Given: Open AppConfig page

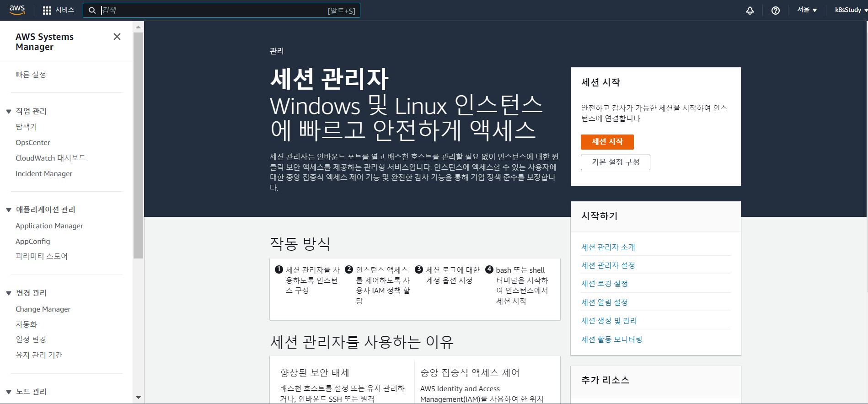Looking at the screenshot, I should pos(33,241).
